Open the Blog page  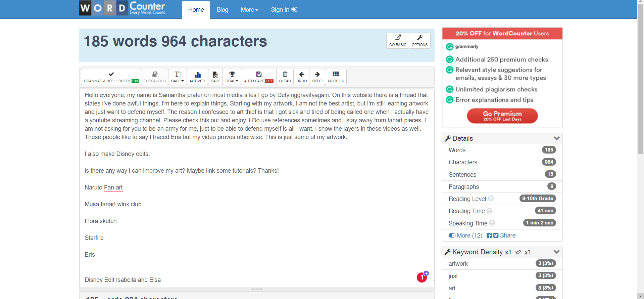click(x=222, y=10)
